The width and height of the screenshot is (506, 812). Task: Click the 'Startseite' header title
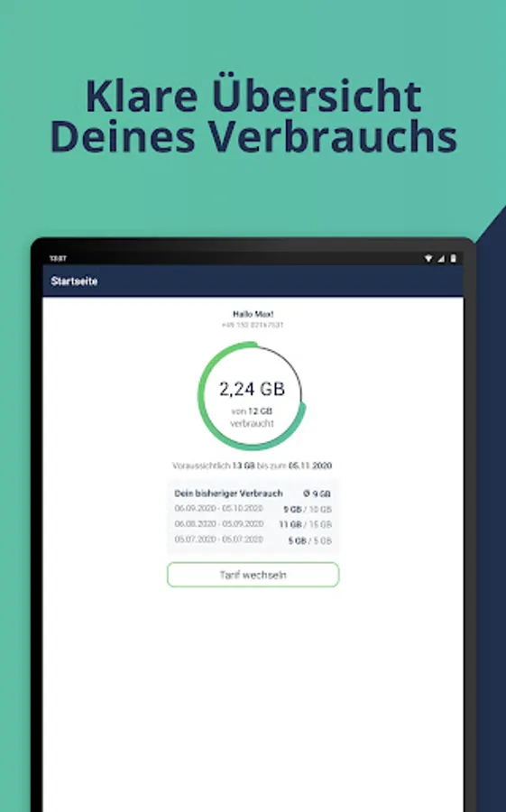click(x=74, y=281)
